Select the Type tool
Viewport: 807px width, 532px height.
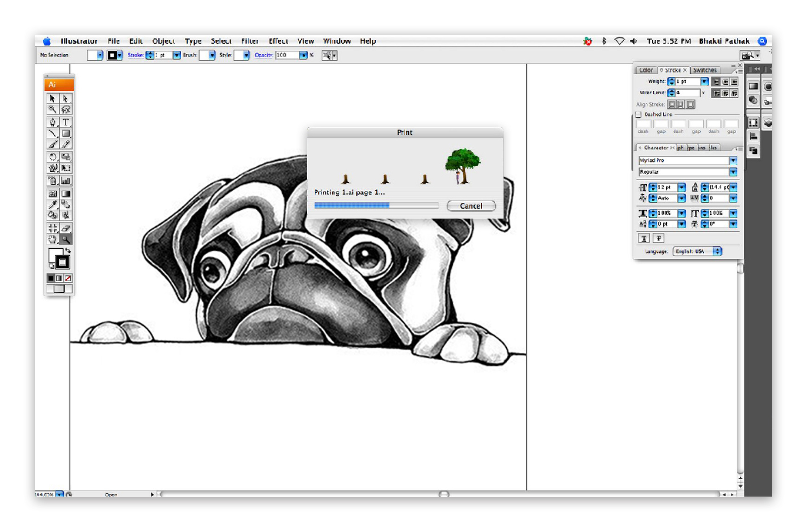(66, 122)
